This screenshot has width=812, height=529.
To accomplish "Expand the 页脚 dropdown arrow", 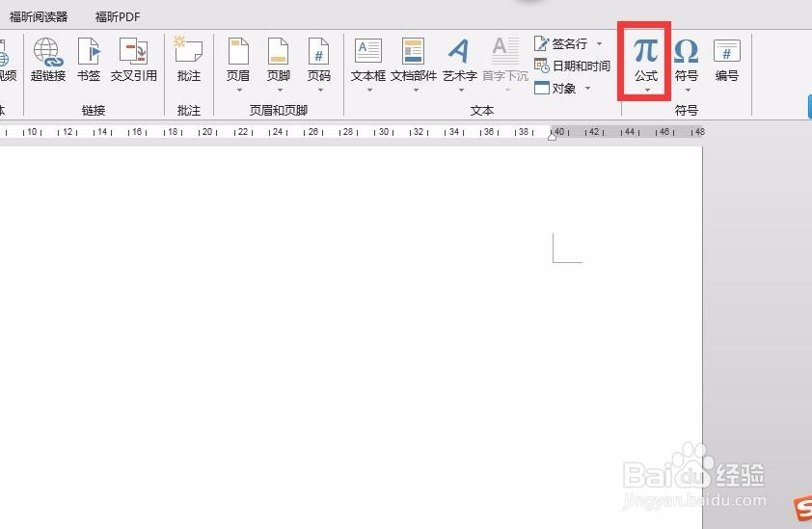I will click(280, 90).
